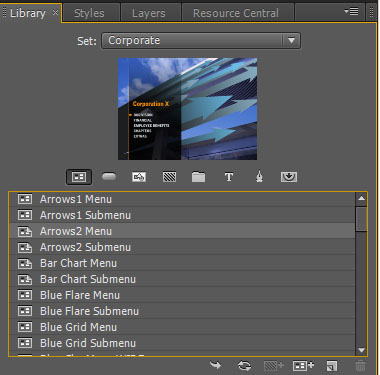Click the Arrows1 Submenu row icon
This screenshot has height=375, width=380.
tap(25, 215)
